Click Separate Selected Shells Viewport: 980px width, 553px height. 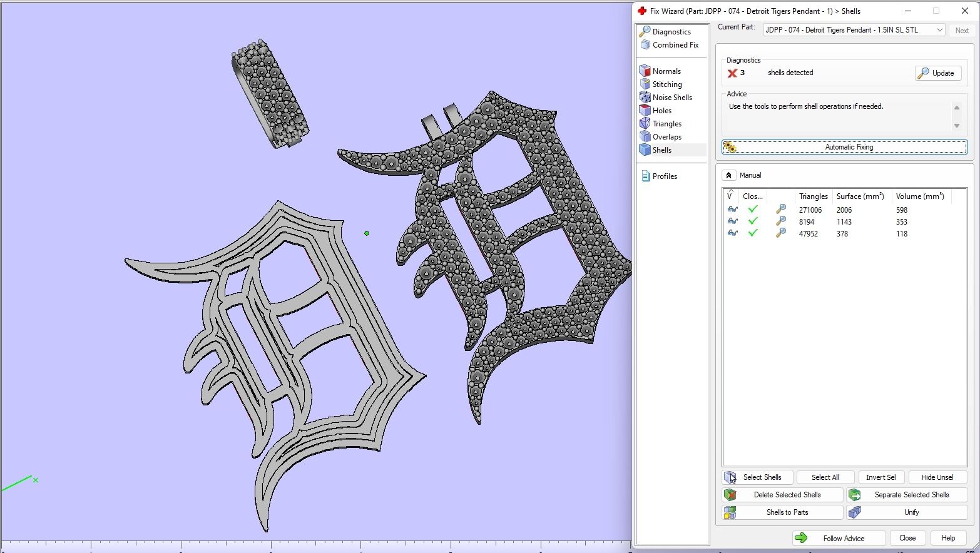907,495
